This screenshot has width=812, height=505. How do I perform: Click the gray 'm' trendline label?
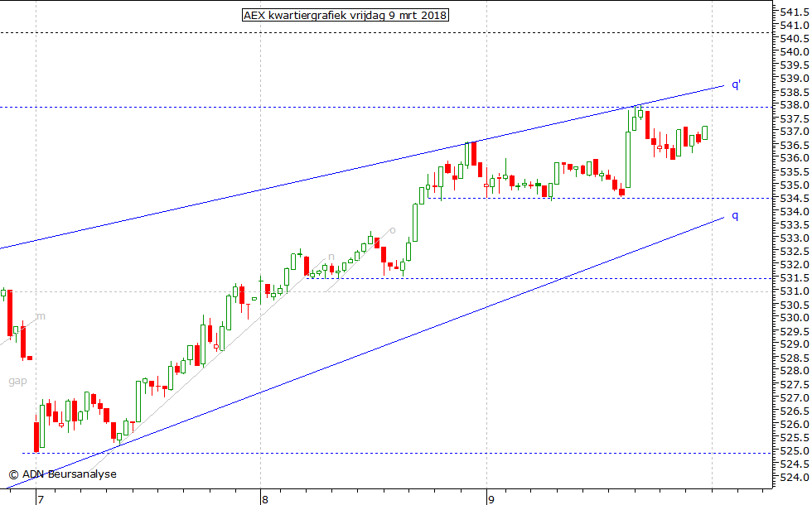coord(41,316)
